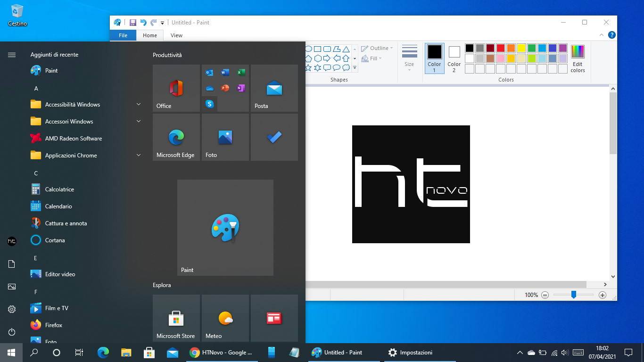Screen dimensions: 644x362
Task: Select the Oval shape tool
Action: 308,49
